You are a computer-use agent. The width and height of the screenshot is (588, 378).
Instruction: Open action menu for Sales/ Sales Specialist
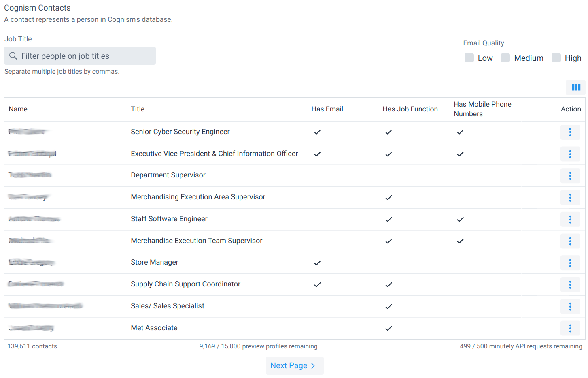(x=570, y=306)
